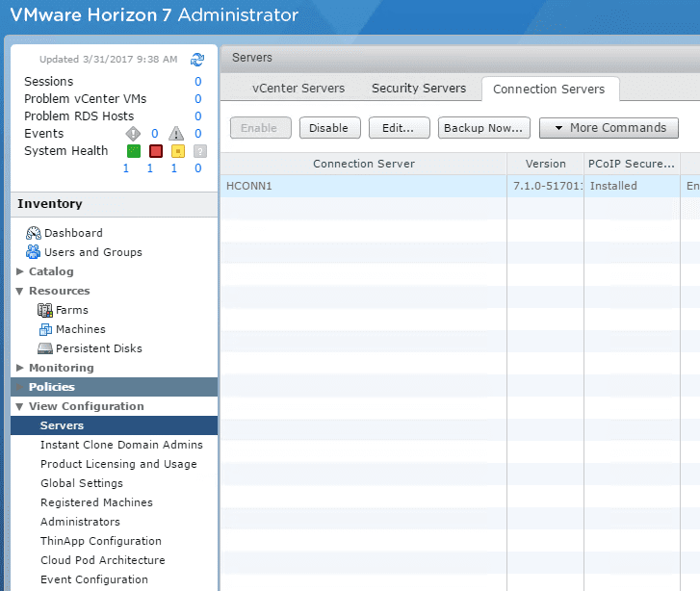
Task: Open the More Commands dropdown
Action: click(x=609, y=128)
